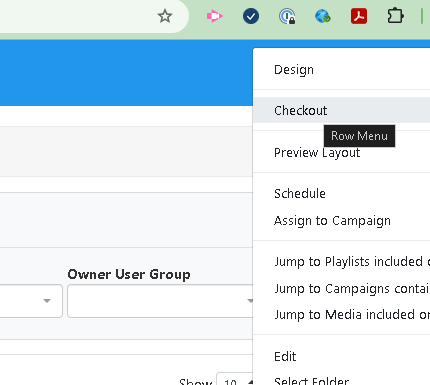Screen dimensions: 430x385
Task: Expand the dropdown left of Owner User Group
Action: pyautogui.click(x=31, y=301)
